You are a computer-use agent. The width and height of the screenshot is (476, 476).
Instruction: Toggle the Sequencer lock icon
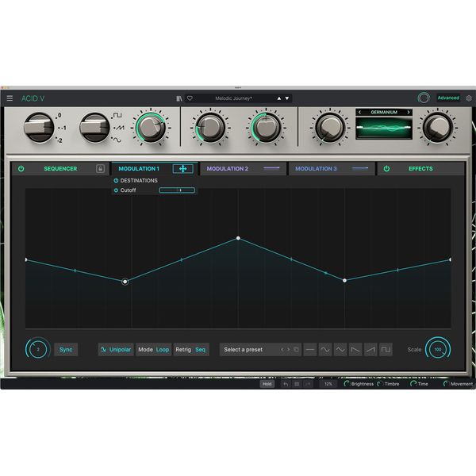pyautogui.click(x=100, y=168)
